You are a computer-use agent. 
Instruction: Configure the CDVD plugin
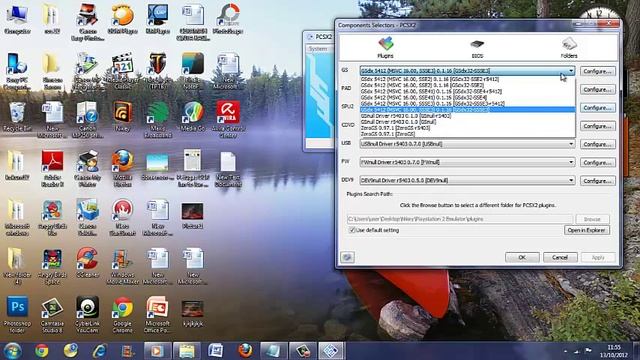tap(598, 126)
